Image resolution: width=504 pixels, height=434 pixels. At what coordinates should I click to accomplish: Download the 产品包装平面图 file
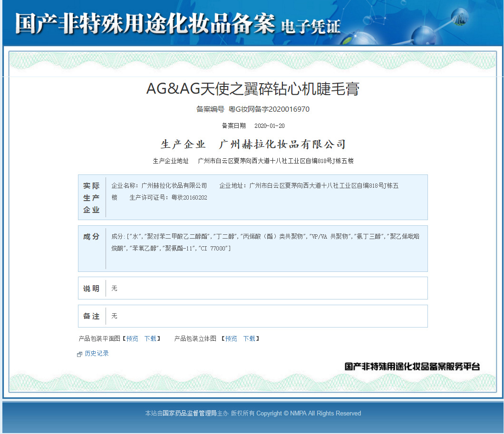point(150,339)
